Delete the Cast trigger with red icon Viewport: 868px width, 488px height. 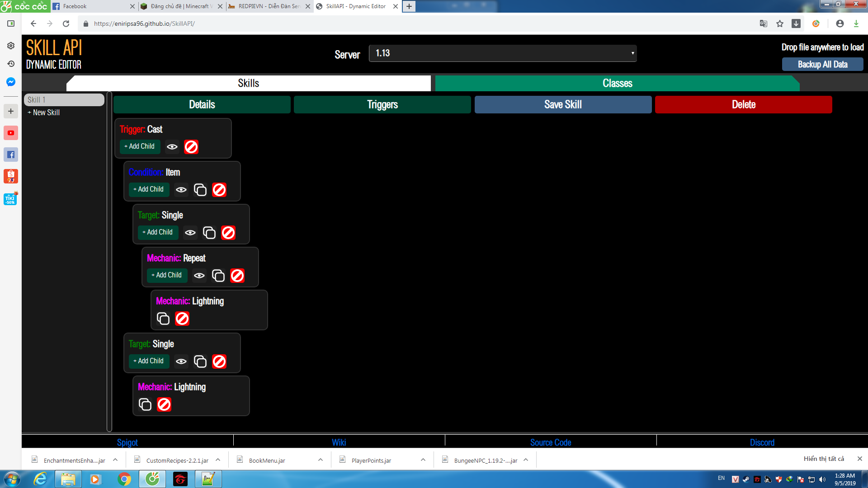191,147
